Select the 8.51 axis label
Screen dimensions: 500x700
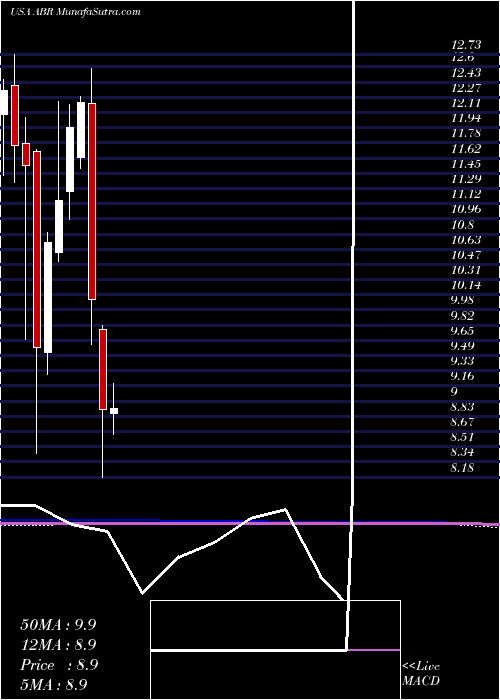coord(462,437)
